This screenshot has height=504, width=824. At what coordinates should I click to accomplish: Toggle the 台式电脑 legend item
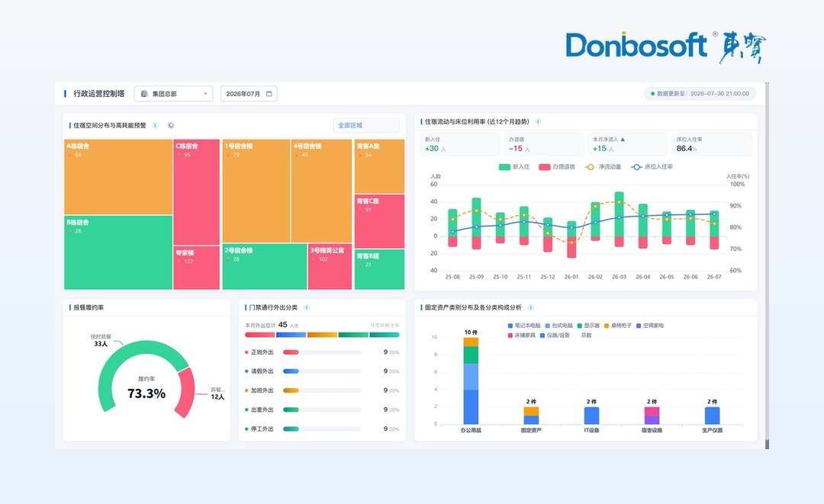(558, 326)
